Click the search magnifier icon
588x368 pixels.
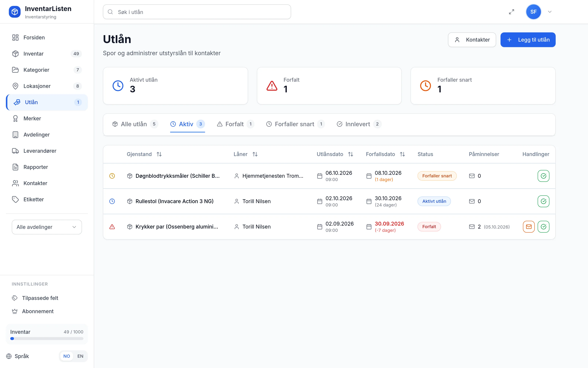click(110, 12)
